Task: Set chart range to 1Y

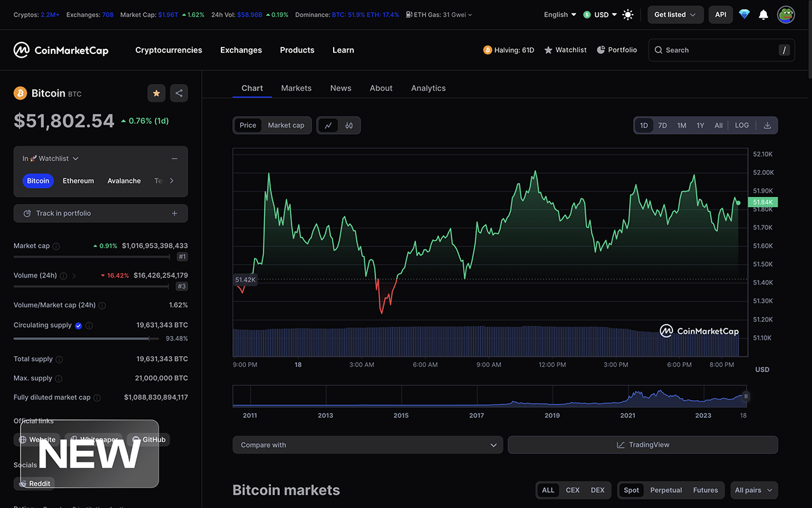Action: [x=700, y=125]
